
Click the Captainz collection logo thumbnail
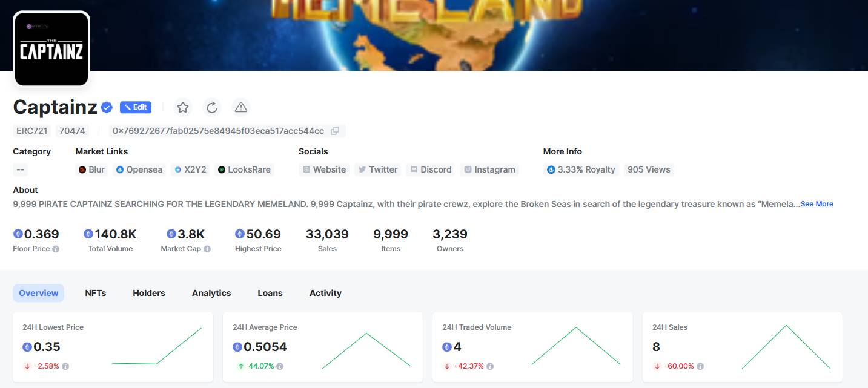(51, 50)
